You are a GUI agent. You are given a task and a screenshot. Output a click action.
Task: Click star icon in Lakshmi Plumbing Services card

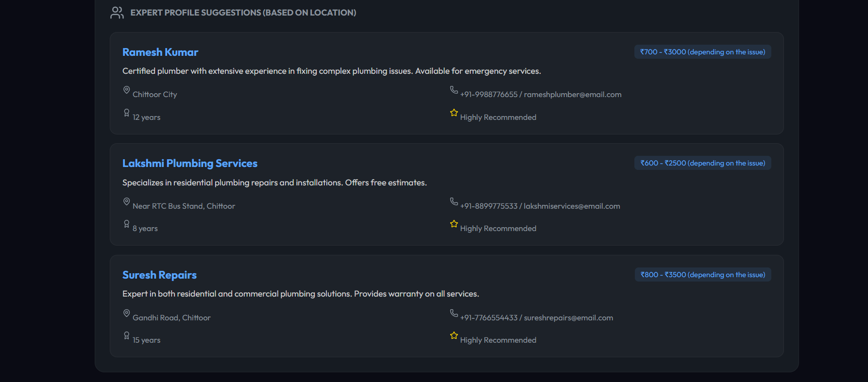tap(454, 224)
